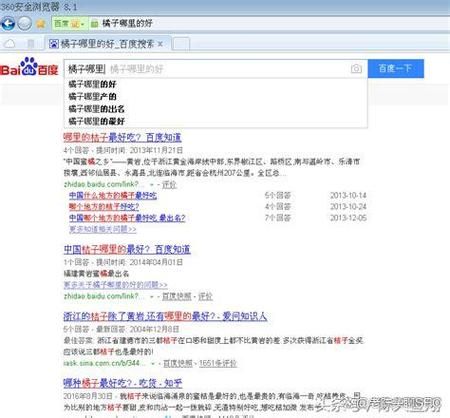Screen dimensions: 450x418
Task: Open a new blank tab
Action: pos(181,44)
